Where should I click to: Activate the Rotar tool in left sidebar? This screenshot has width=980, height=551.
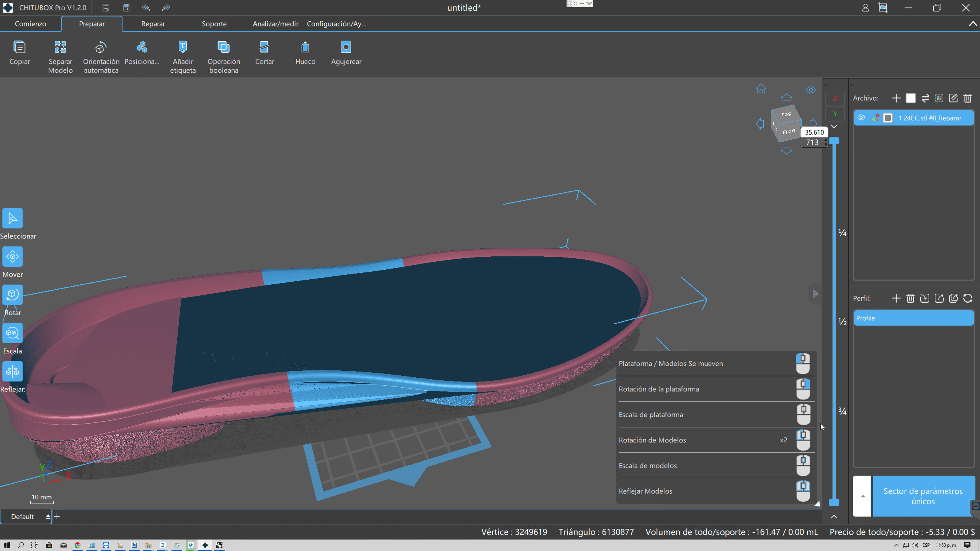coord(12,295)
